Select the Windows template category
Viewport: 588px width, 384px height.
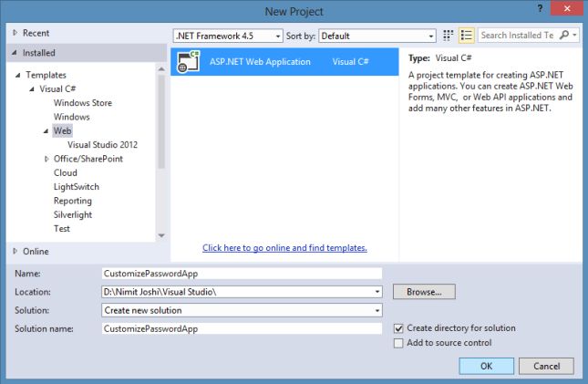(x=71, y=117)
